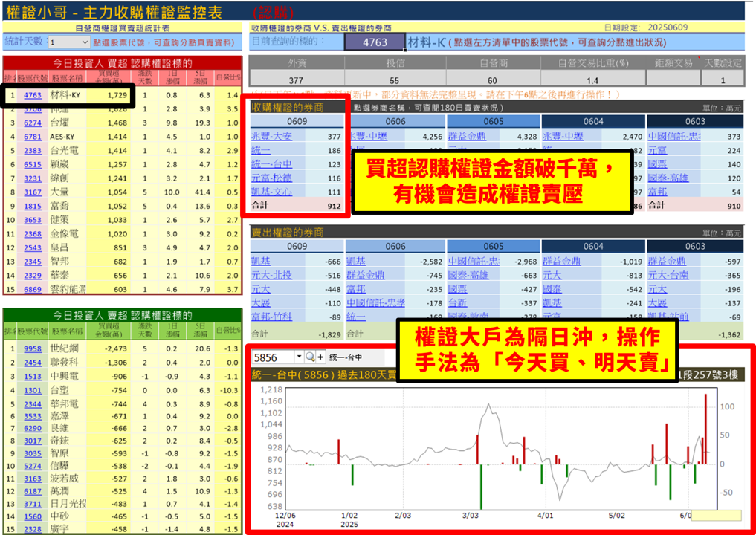The image size is (756, 535).
Task: Click broker 凱基-文心 in 0609 buyers
Action: [271, 192]
